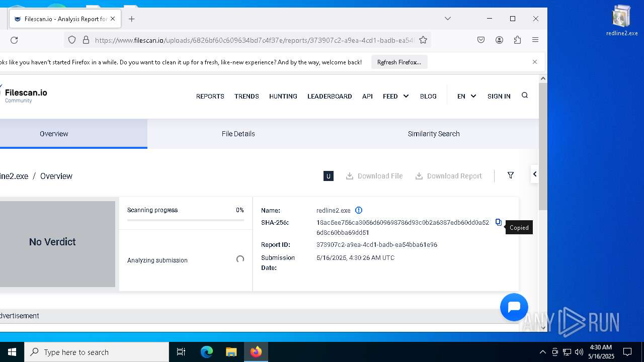Copy the SHA-256 hash icon
This screenshot has height=362, width=644.
(499, 222)
